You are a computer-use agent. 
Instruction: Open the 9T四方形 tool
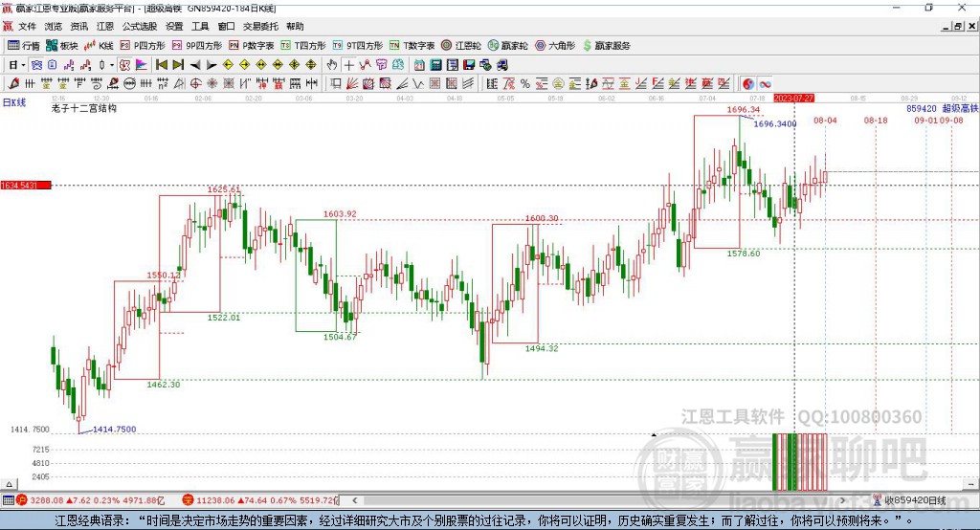point(358,46)
